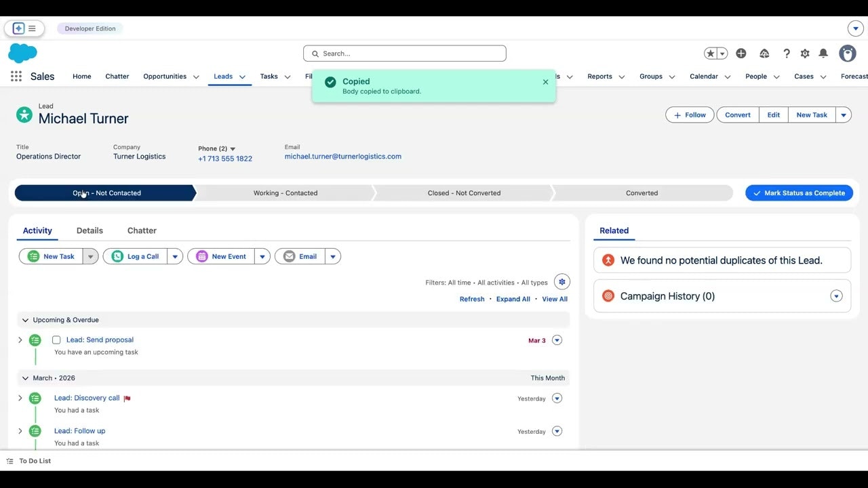This screenshot has width=868, height=488.
Task: Click inside the global Search field
Action: pyautogui.click(x=404, y=53)
